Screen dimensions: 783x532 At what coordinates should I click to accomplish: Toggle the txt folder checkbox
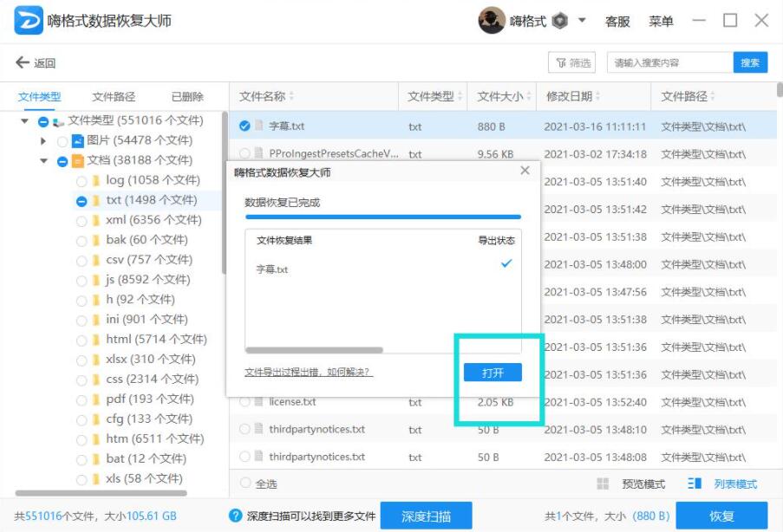click(82, 201)
